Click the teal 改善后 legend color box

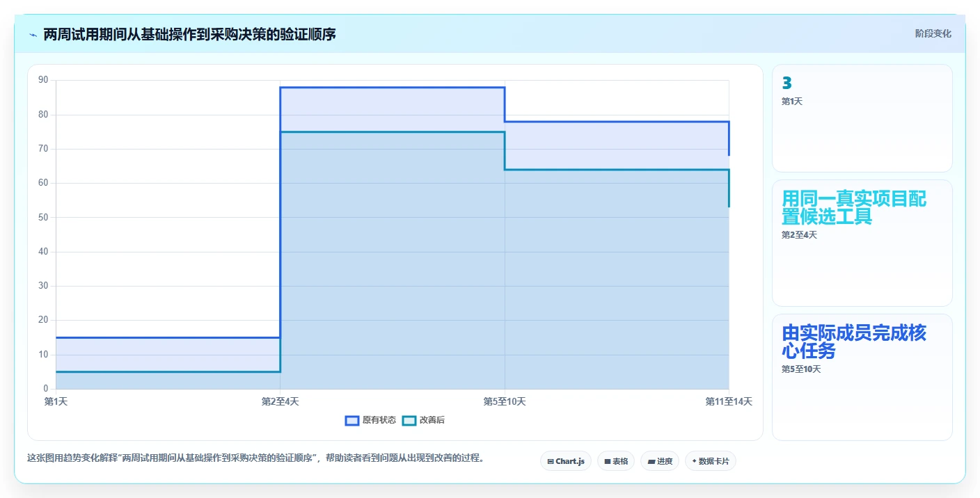[409, 420]
